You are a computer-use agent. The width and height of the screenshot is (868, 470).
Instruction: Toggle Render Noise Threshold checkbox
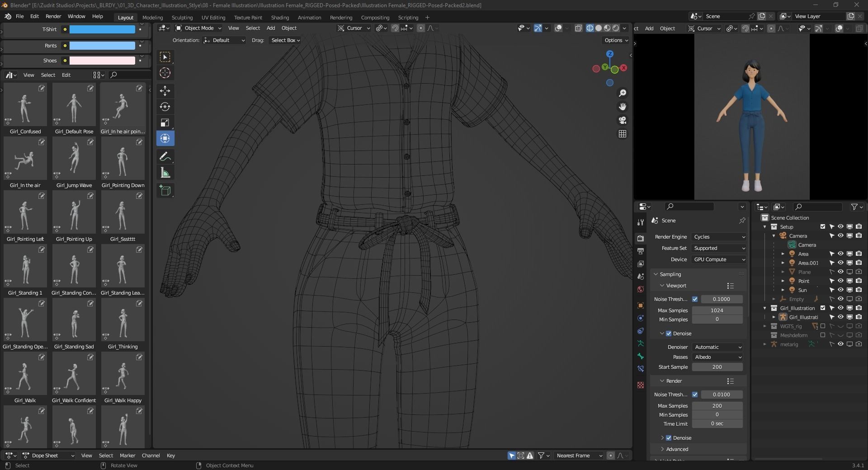695,395
